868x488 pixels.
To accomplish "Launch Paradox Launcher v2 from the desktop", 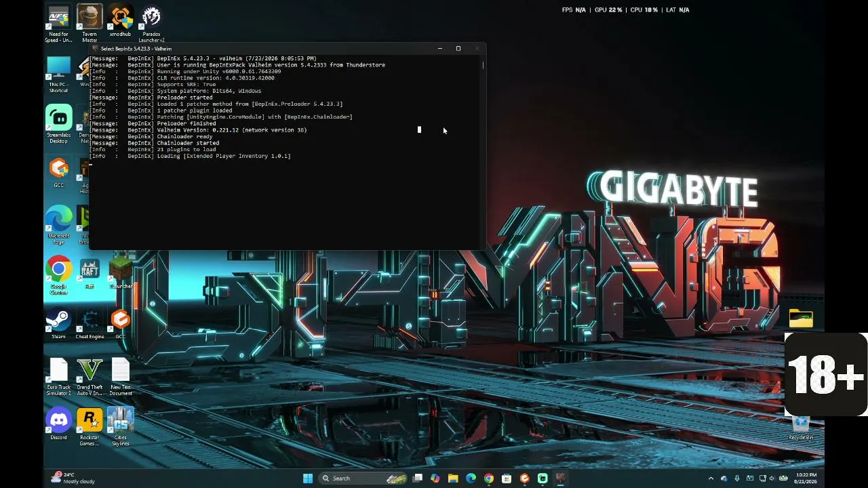I will 152,24.
